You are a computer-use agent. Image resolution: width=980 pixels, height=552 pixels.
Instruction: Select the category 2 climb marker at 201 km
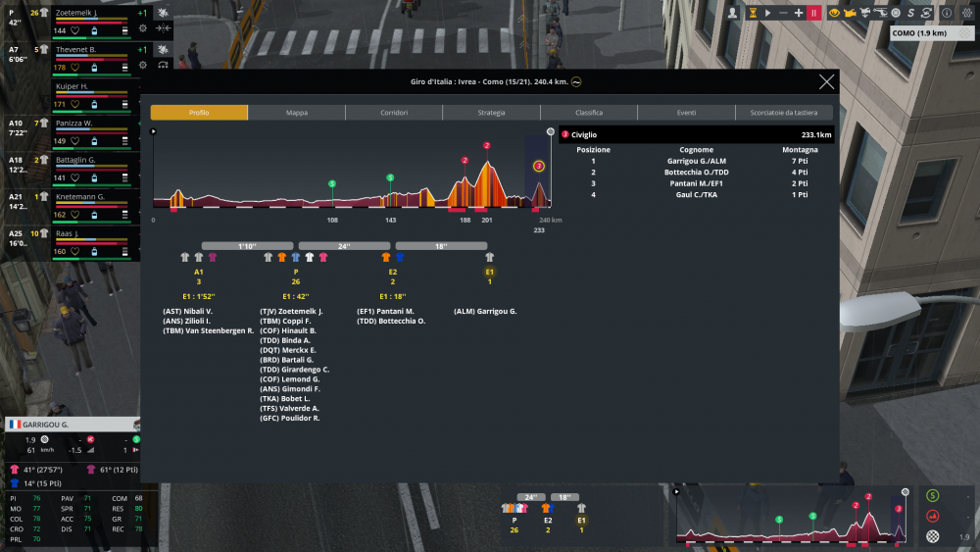(487, 146)
